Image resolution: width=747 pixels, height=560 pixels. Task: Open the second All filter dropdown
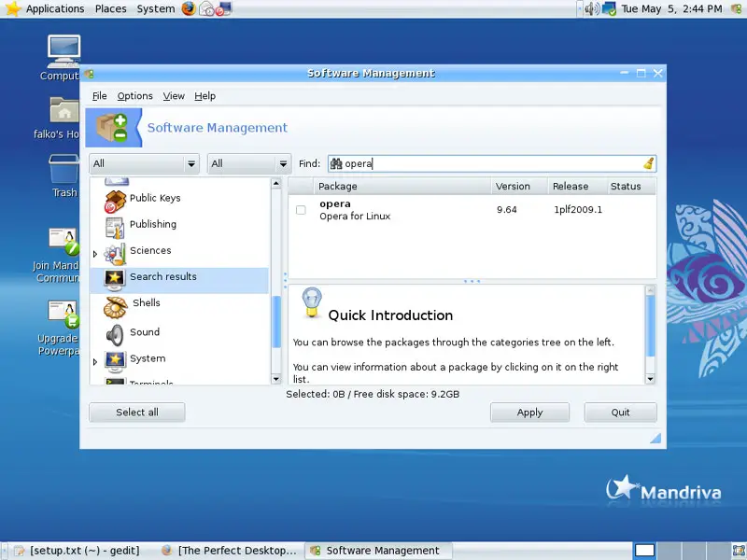click(249, 164)
